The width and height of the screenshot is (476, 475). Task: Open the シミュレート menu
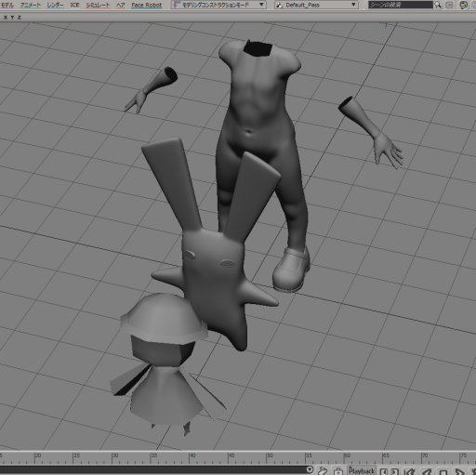[98, 5]
